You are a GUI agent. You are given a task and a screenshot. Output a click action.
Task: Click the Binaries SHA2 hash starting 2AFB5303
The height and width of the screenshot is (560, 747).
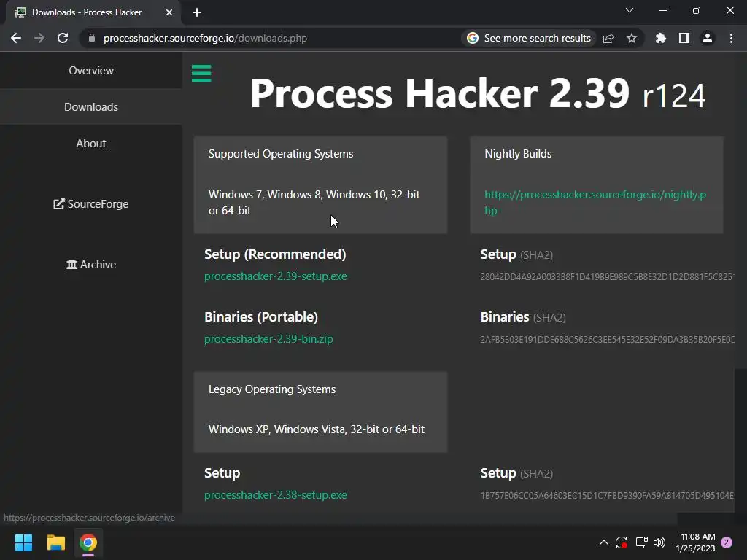[607, 340]
